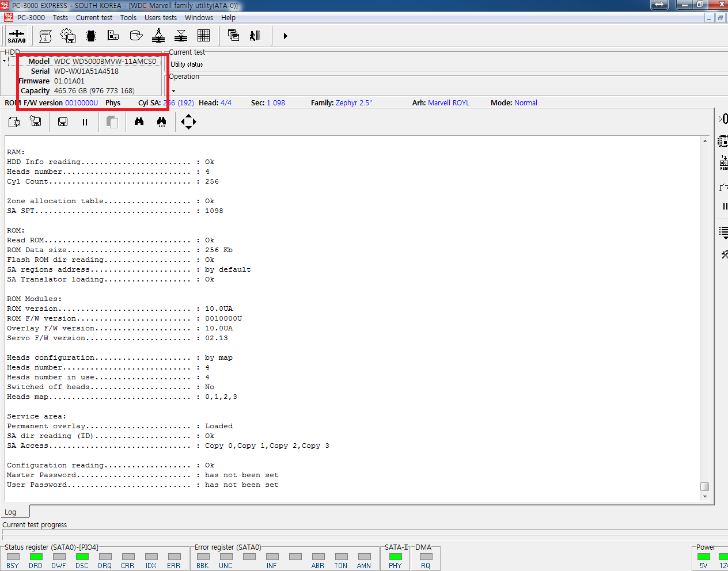Click the ERR status register indicator

[175, 556]
